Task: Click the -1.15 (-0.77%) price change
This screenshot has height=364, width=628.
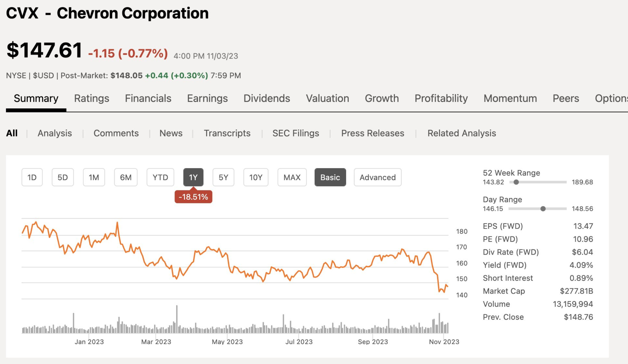Action: pyautogui.click(x=128, y=54)
